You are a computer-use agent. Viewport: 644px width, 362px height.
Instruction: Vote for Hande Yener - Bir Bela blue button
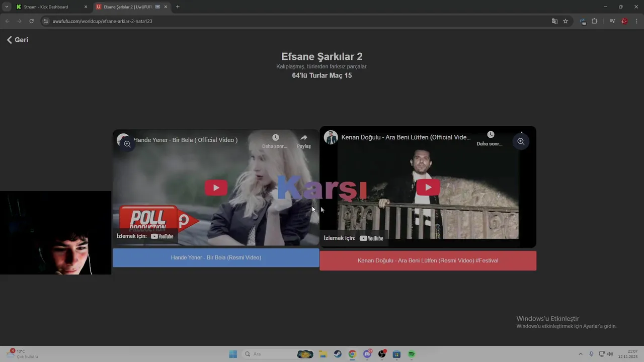216,257
